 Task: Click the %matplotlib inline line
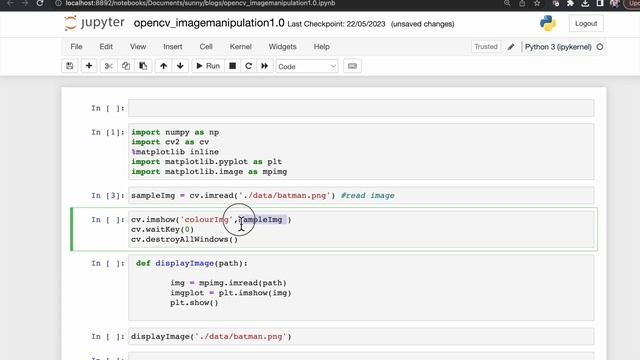pyautogui.click(x=175, y=152)
